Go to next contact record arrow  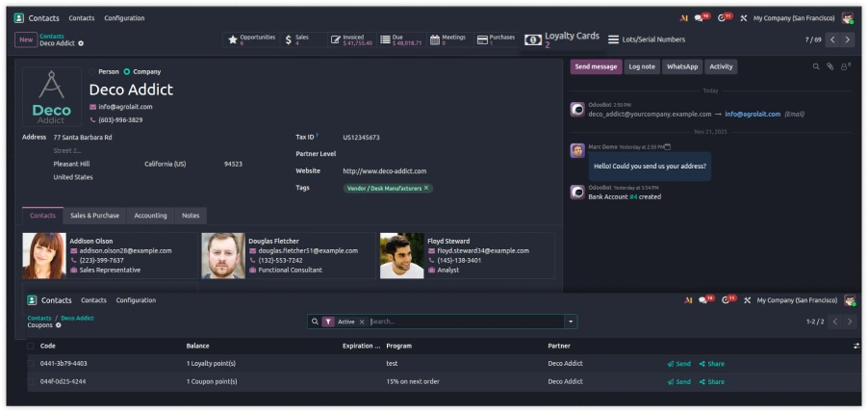pyautogui.click(x=848, y=39)
